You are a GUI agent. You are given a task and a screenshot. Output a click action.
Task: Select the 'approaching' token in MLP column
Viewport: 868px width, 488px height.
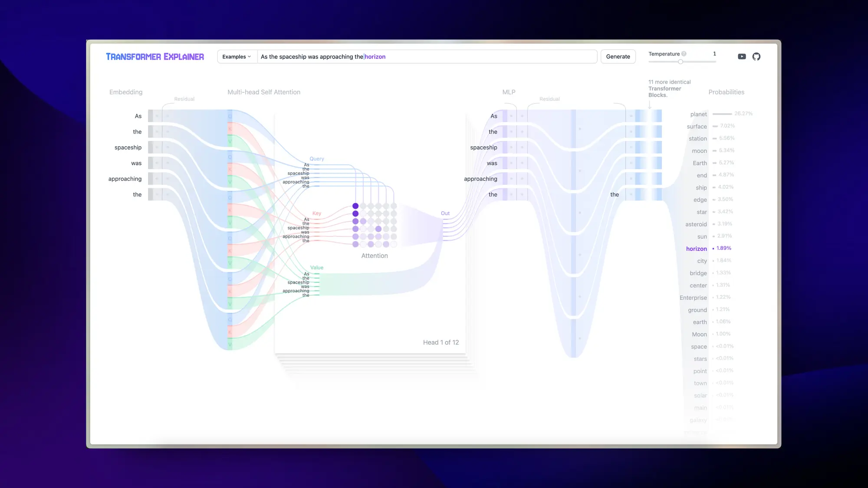tap(480, 179)
